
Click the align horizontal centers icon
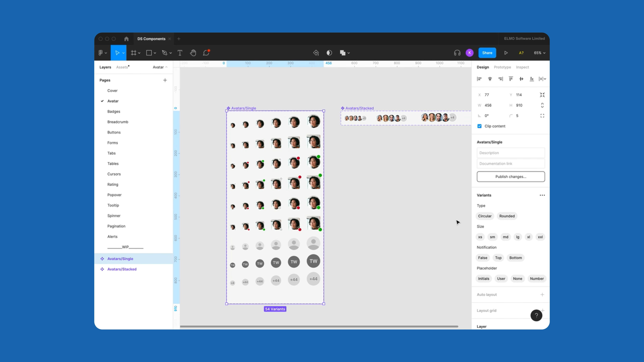[490, 79]
